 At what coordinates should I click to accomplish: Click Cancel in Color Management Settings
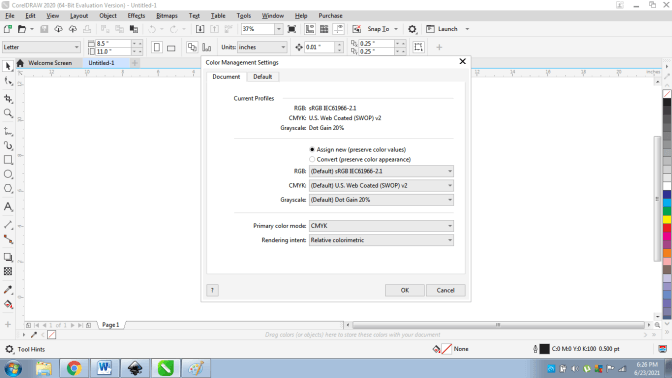click(445, 290)
